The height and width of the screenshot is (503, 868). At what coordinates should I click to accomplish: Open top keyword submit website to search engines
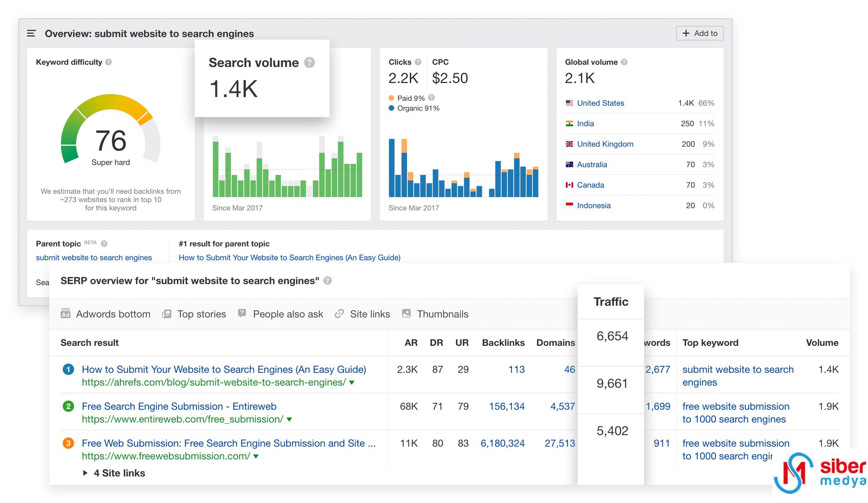[738, 376]
